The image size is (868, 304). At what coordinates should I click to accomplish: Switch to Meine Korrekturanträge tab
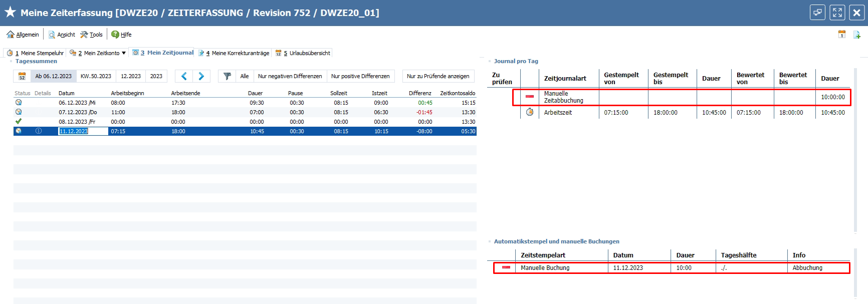tap(235, 53)
